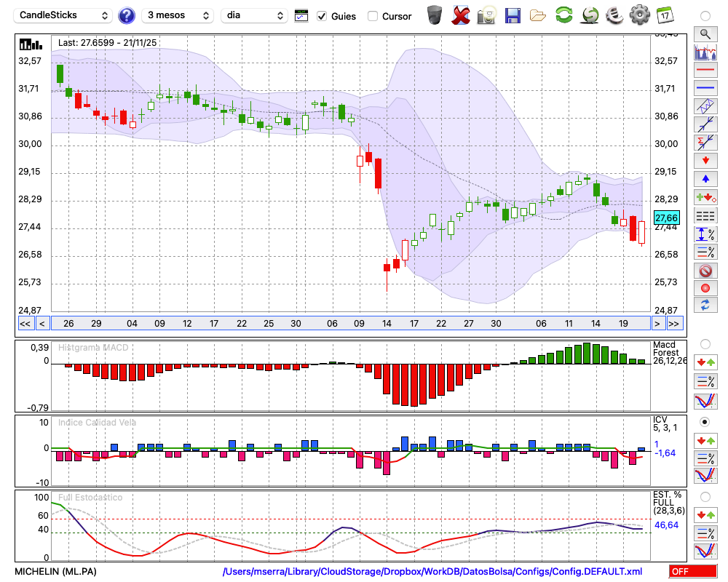Open the CandleSticks chart type dropdown
The image size is (728, 582).
[x=64, y=15]
